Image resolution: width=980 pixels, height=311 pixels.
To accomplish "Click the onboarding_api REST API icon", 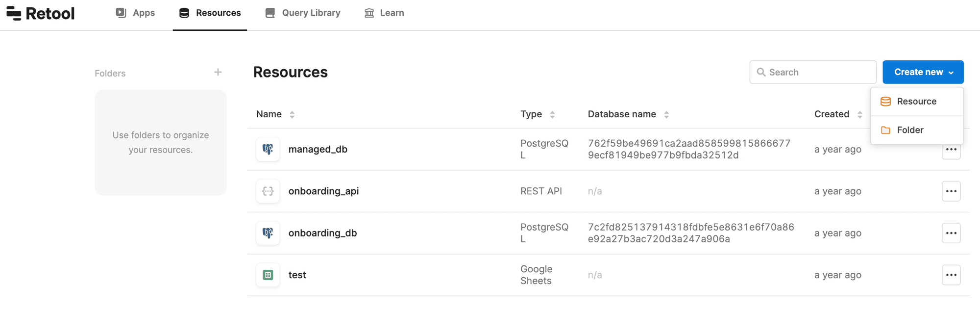I will point(268,191).
